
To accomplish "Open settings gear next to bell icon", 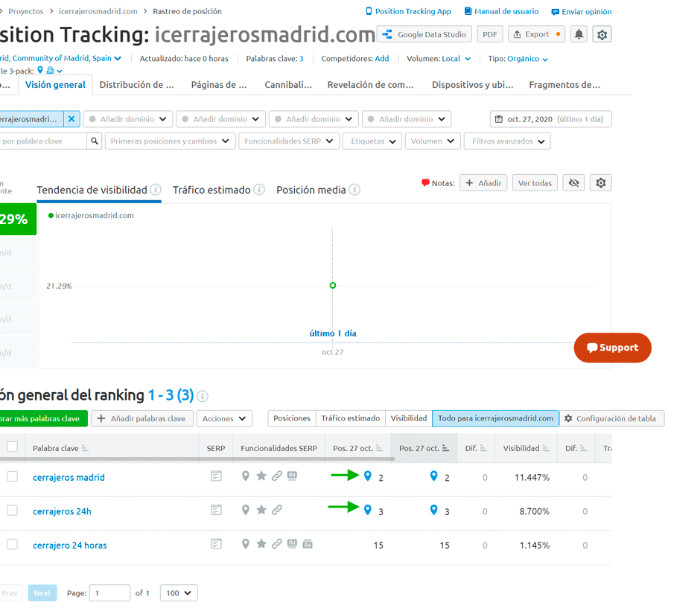I will click(602, 34).
